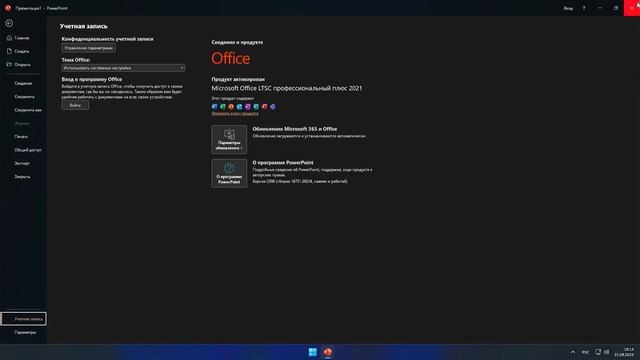The width and height of the screenshot is (640, 360).
Task: Click the PowerPoint icon in the taskbar
Action: [x=328, y=352]
